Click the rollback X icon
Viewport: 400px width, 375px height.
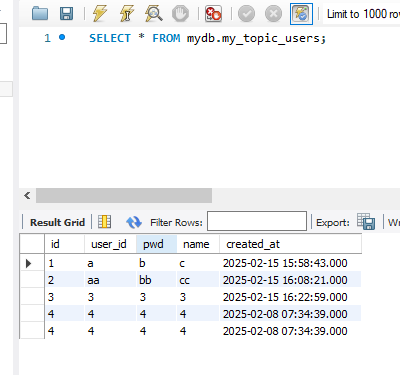[x=273, y=14]
